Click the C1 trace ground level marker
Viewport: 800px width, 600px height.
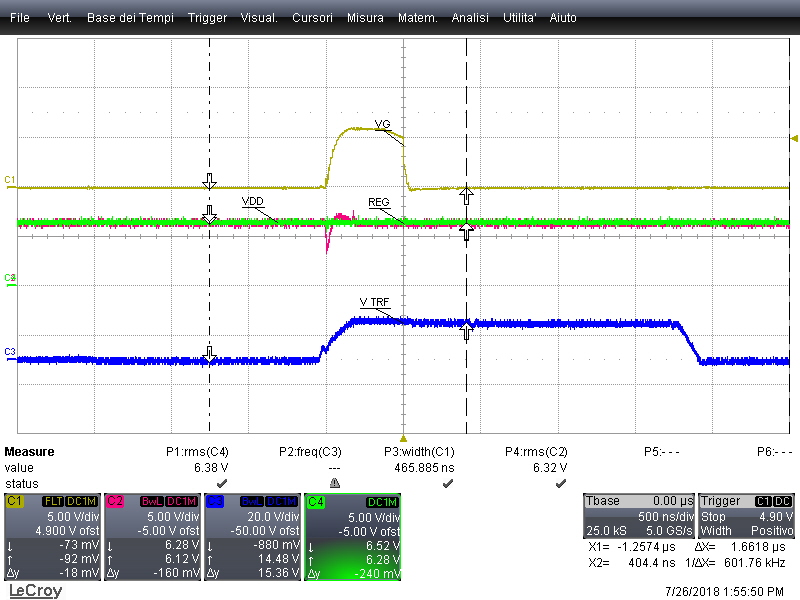pyautogui.click(x=10, y=182)
